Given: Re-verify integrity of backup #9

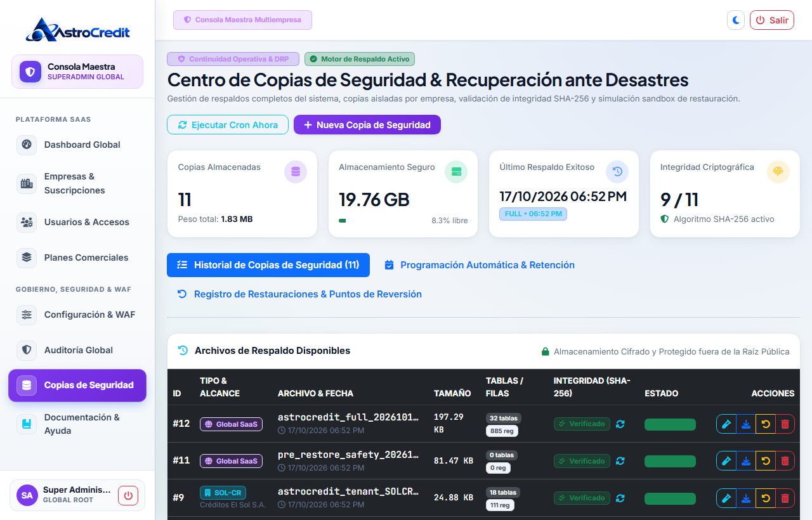Looking at the screenshot, I should tap(620, 498).
